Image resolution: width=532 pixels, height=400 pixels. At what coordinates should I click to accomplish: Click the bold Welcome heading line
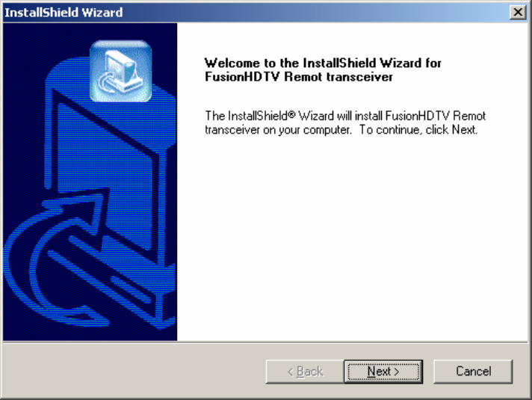323,63
